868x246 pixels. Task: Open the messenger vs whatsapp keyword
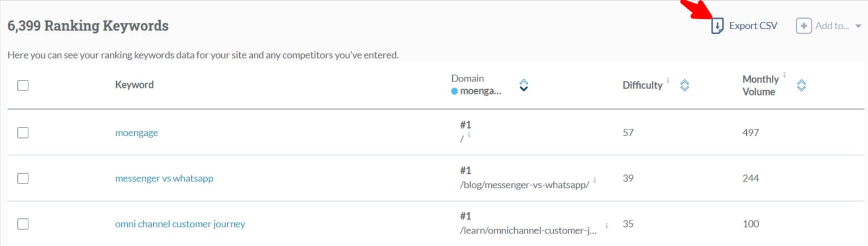[164, 178]
